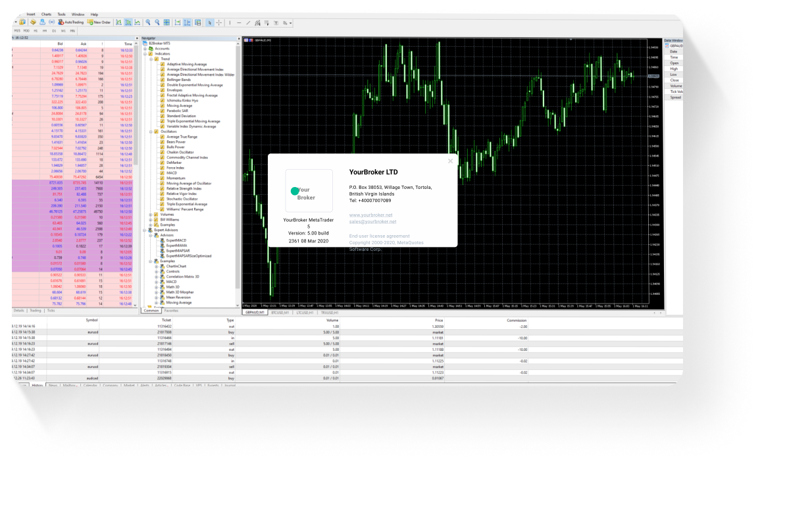Close the YourBroker about dialog

pos(451,161)
